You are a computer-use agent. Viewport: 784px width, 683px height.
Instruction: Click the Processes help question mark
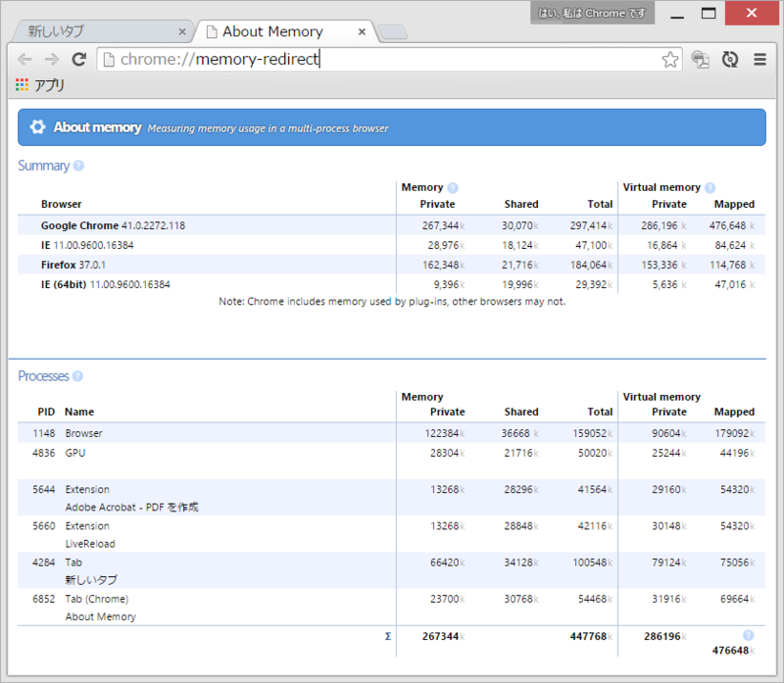[77, 376]
